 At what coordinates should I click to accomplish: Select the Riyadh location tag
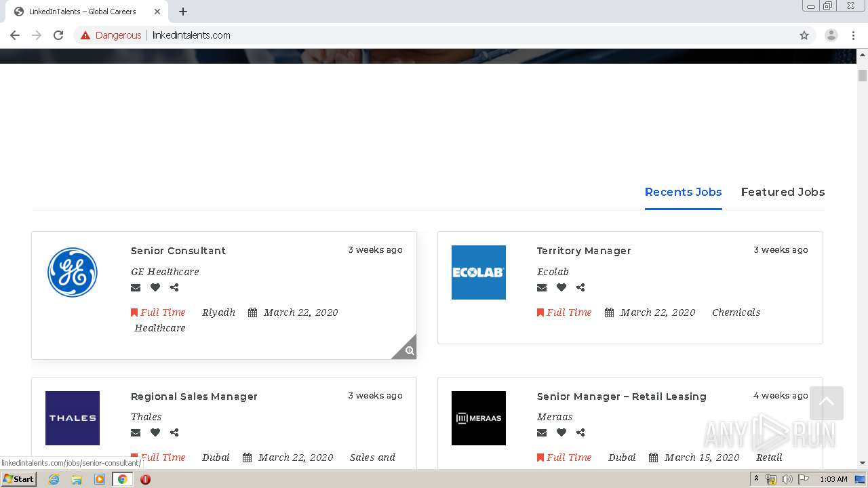click(218, 312)
